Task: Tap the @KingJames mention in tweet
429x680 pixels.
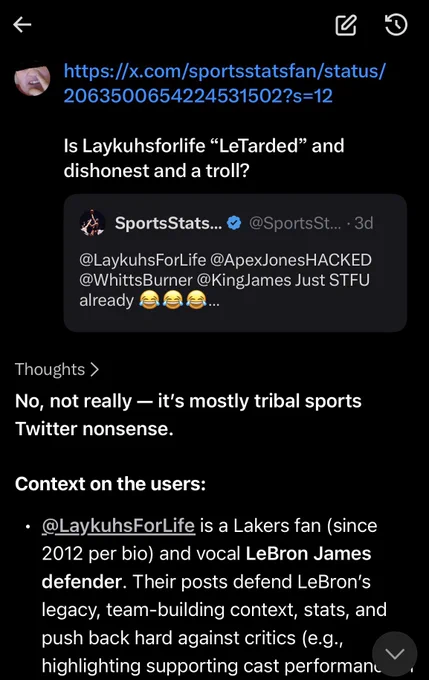Action: pyautogui.click(x=244, y=280)
